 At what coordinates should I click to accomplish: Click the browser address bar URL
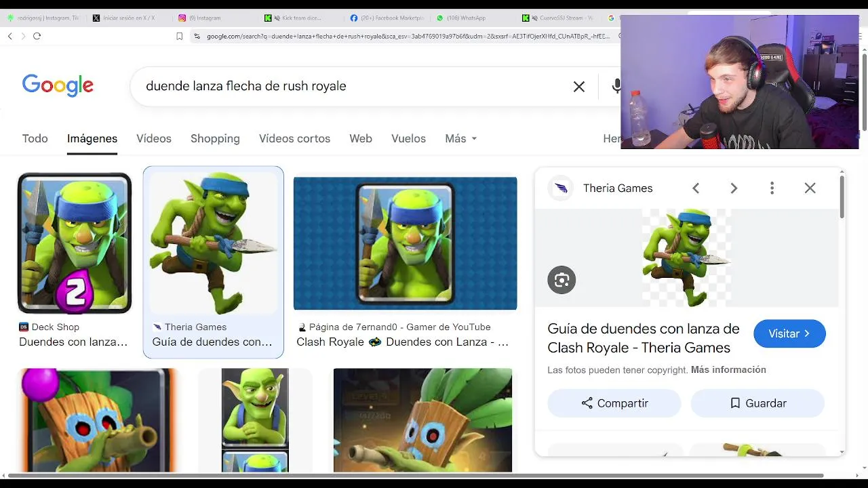408,36
